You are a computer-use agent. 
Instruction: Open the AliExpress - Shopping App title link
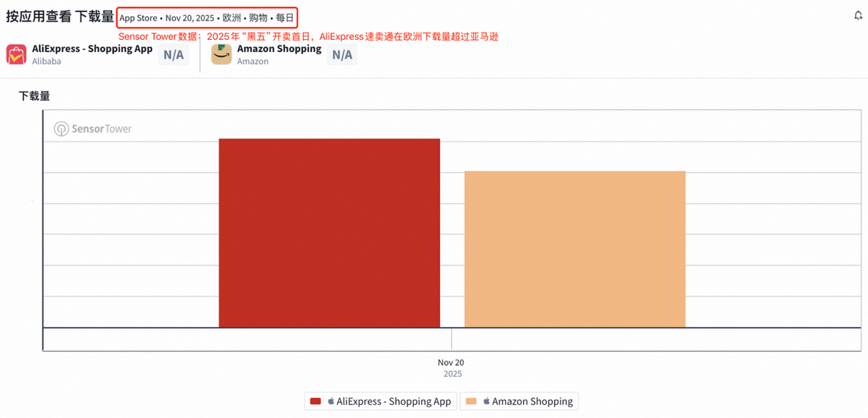(x=93, y=49)
